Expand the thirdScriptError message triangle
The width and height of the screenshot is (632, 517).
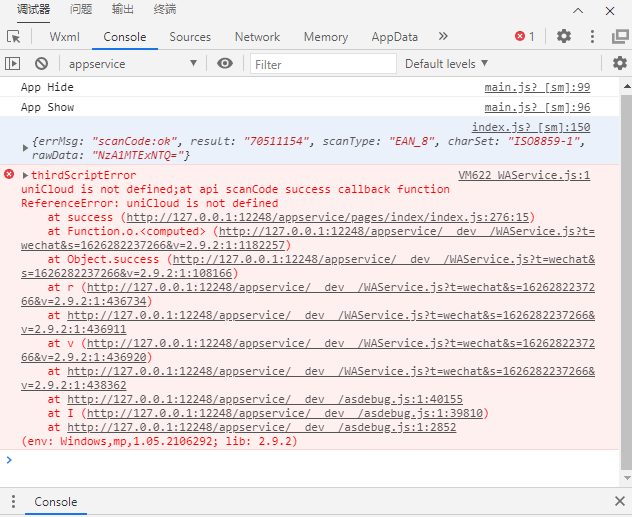tap(26, 176)
